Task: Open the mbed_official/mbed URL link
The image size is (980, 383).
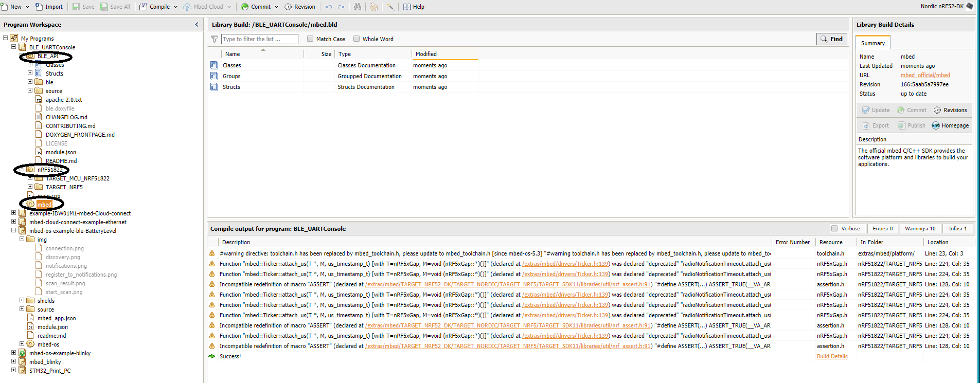Action: (x=925, y=75)
